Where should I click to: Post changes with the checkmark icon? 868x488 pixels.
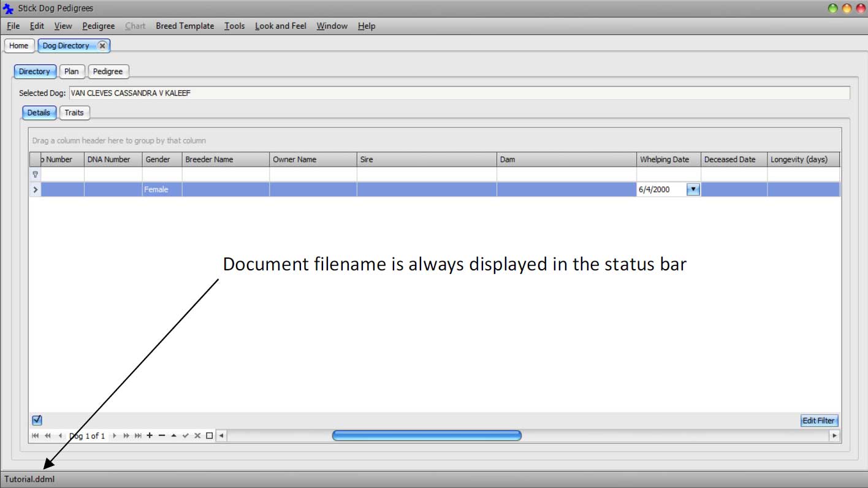(x=186, y=435)
